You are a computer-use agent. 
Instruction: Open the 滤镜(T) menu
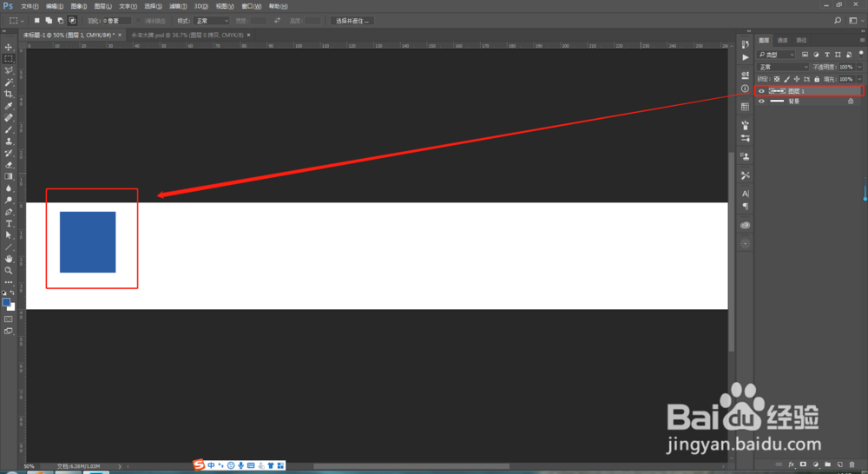point(178,7)
